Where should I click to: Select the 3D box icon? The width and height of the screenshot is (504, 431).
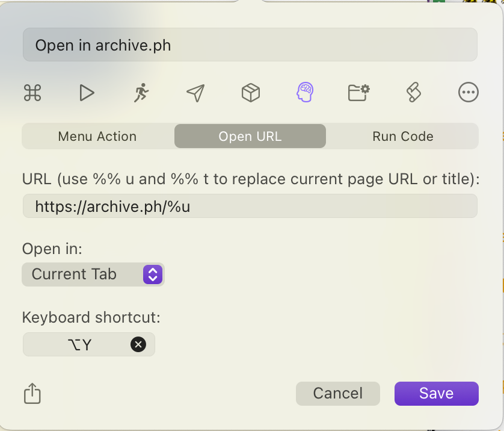pyautogui.click(x=250, y=92)
